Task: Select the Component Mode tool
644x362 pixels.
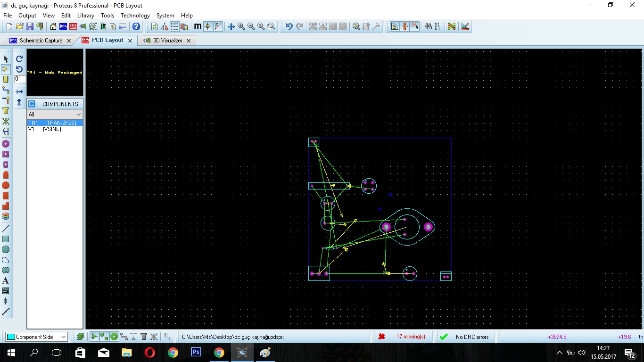Action: (6, 69)
